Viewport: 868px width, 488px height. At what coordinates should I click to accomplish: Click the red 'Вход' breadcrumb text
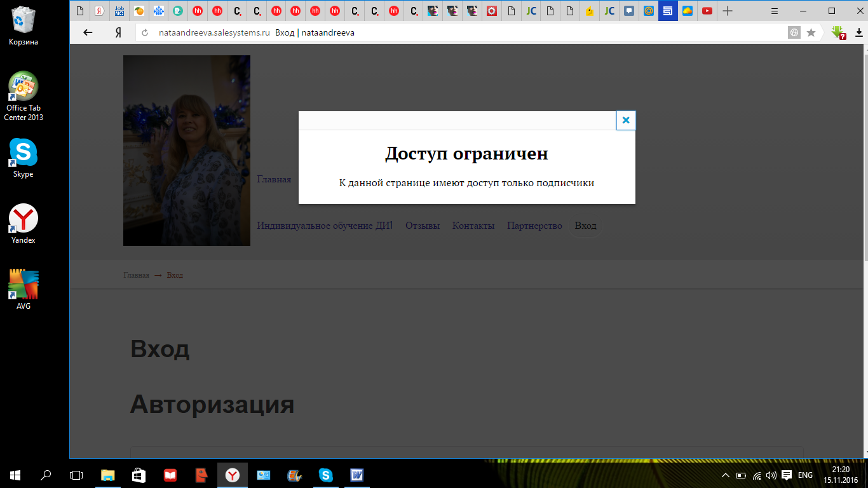[x=175, y=275]
